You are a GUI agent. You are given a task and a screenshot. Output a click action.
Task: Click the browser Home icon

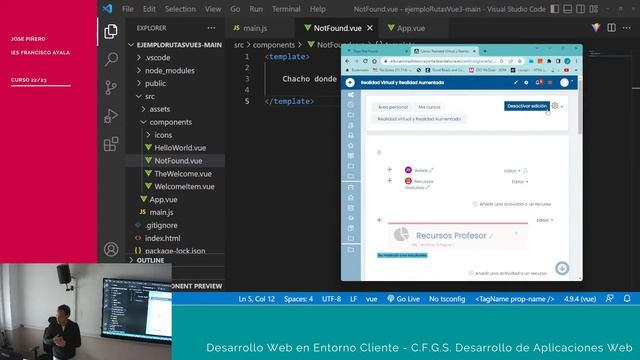pyautogui.click(x=374, y=61)
